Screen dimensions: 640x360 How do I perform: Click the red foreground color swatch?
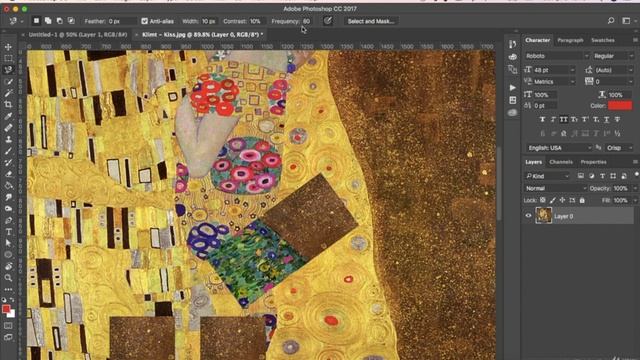pos(6,309)
